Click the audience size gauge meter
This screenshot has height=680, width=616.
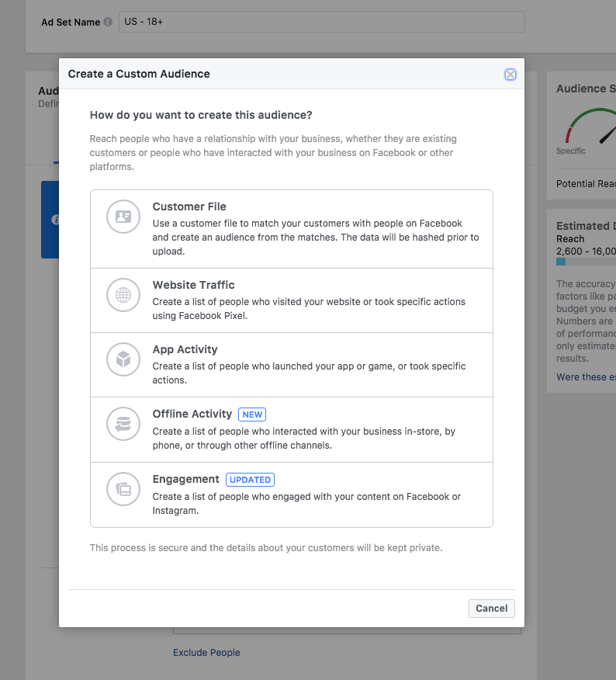(x=591, y=126)
